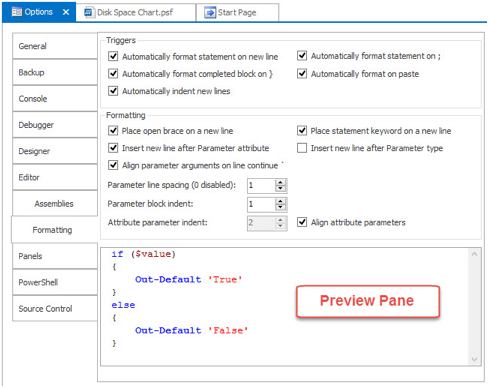Click preview pane scrollbar up arrow
This screenshot has height=387, width=488.
click(474, 254)
